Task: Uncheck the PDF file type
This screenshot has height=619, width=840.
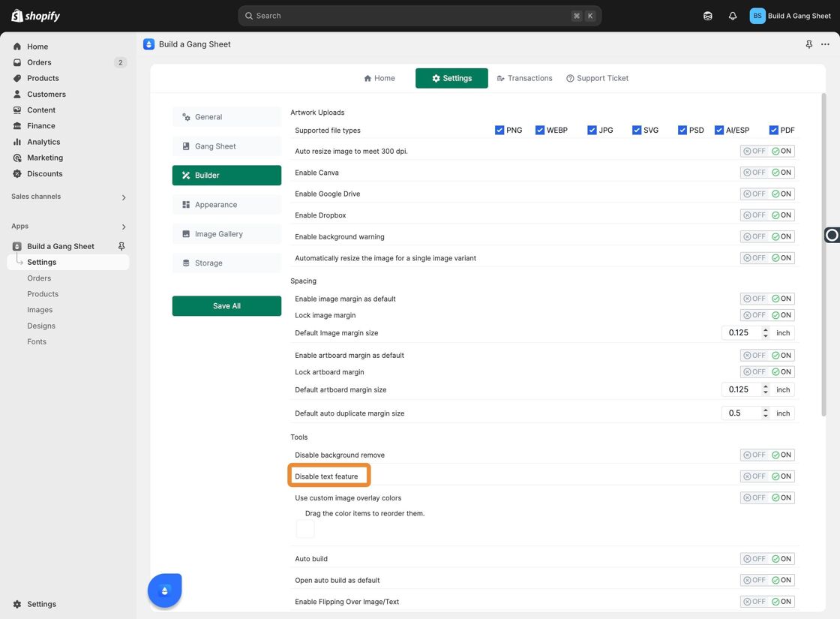Action: [x=773, y=131]
